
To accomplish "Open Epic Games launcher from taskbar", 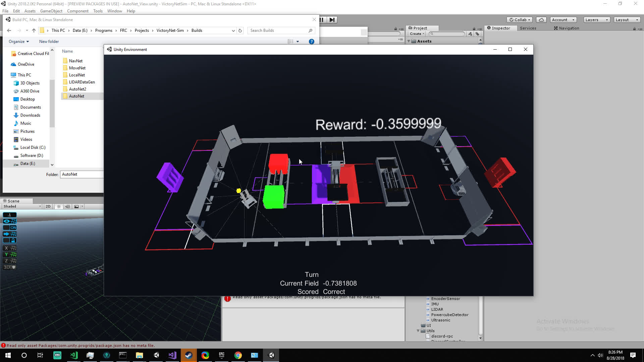I will pyautogui.click(x=221, y=355).
